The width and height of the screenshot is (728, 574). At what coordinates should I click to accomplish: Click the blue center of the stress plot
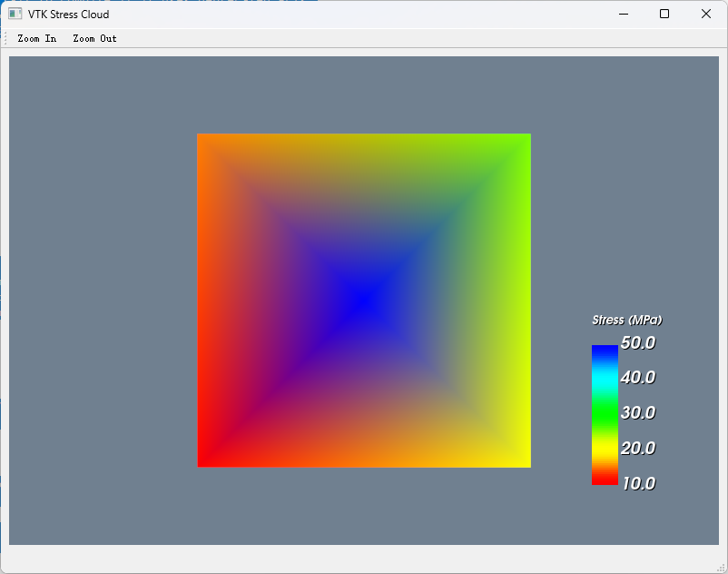[364, 300]
